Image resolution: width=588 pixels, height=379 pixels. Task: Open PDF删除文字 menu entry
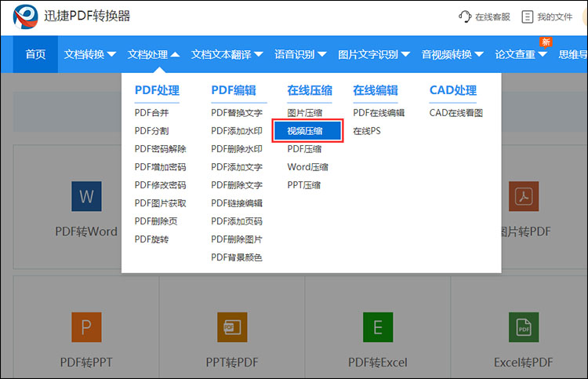[x=237, y=185]
